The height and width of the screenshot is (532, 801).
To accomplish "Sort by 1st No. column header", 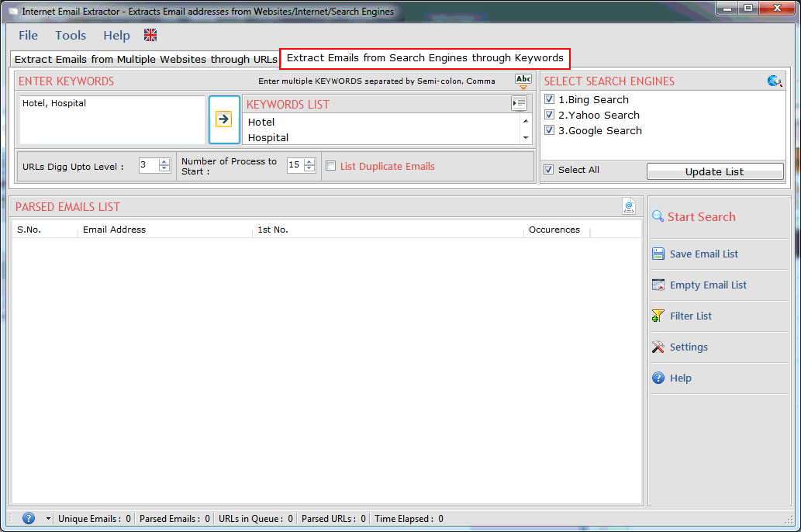I will coord(388,230).
